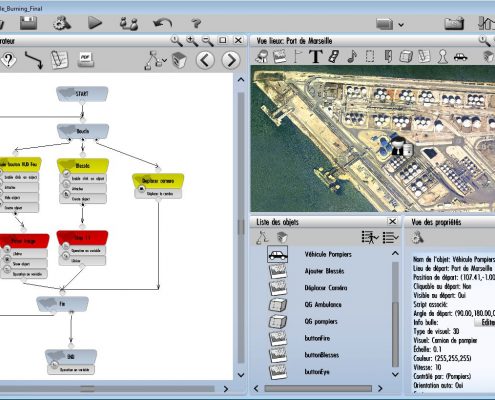
Task: Click the scroll down arrow of object list
Action: (x=395, y=374)
